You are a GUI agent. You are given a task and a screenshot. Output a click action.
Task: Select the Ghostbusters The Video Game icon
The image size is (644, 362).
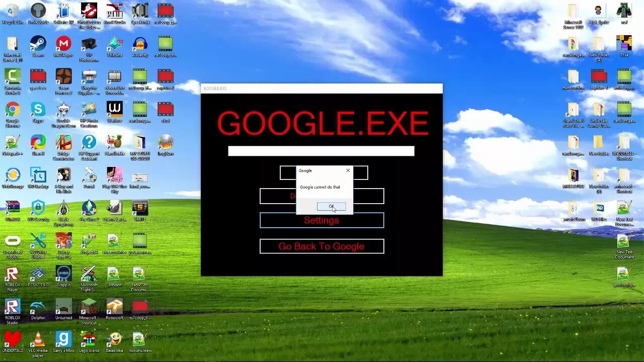[x=89, y=16]
